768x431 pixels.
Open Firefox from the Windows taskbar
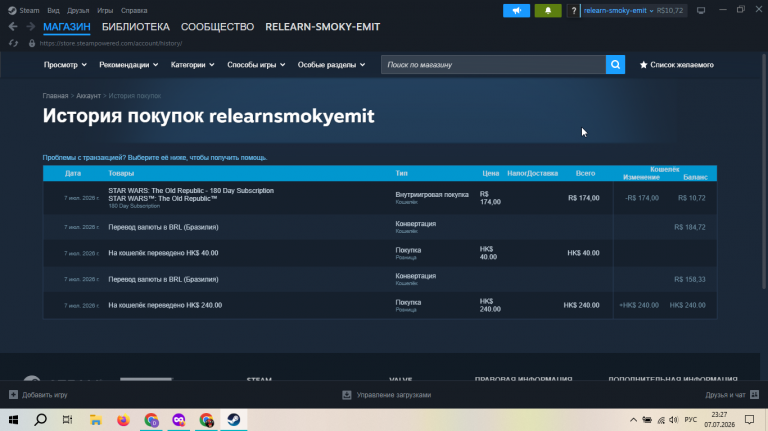123,420
